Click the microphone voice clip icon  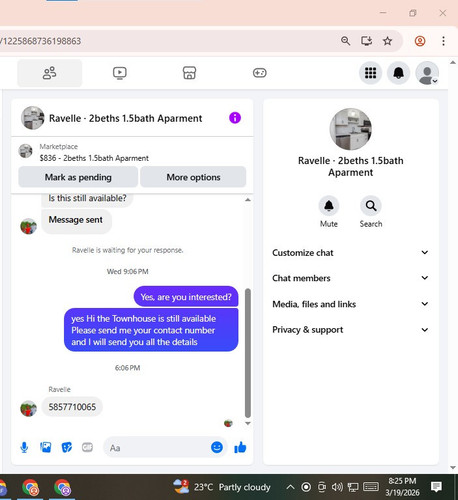pos(24,447)
